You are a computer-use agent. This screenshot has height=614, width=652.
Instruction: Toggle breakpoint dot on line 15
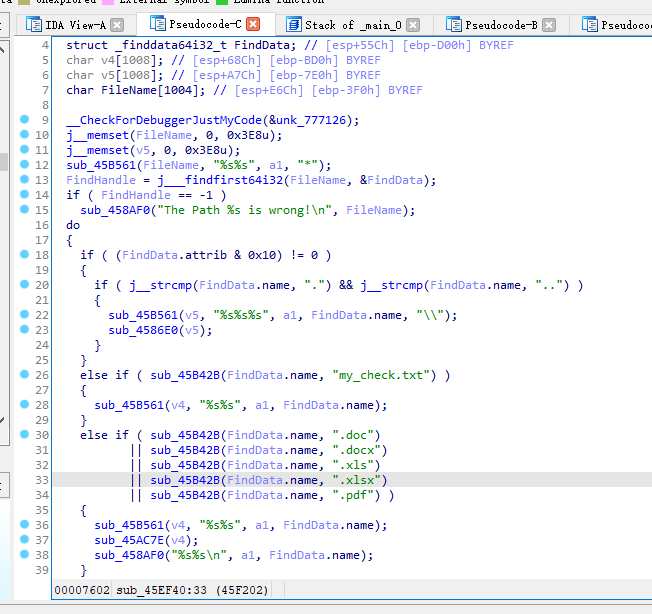pyautogui.click(x=25, y=209)
